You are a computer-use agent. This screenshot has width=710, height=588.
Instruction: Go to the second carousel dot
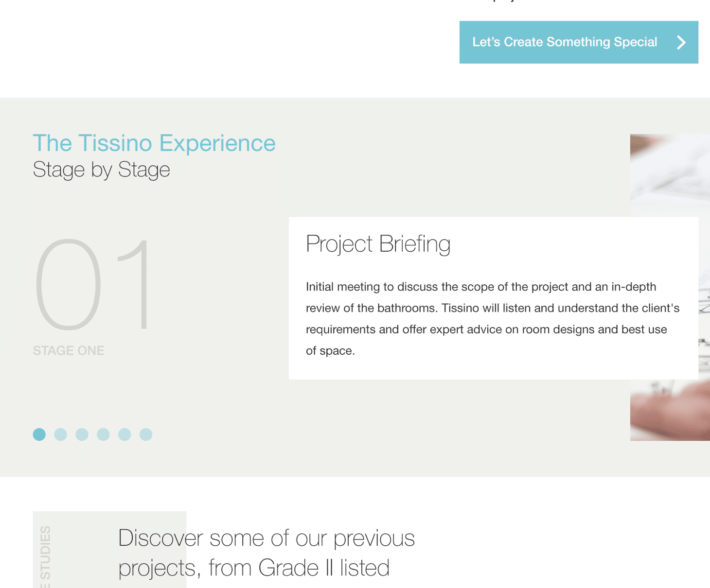[x=61, y=434]
